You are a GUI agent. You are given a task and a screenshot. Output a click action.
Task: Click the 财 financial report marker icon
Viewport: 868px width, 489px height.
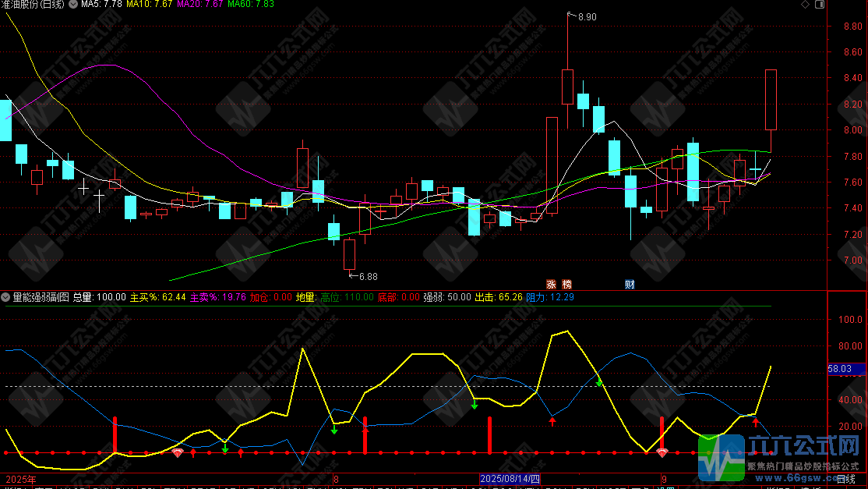pos(630,284)
